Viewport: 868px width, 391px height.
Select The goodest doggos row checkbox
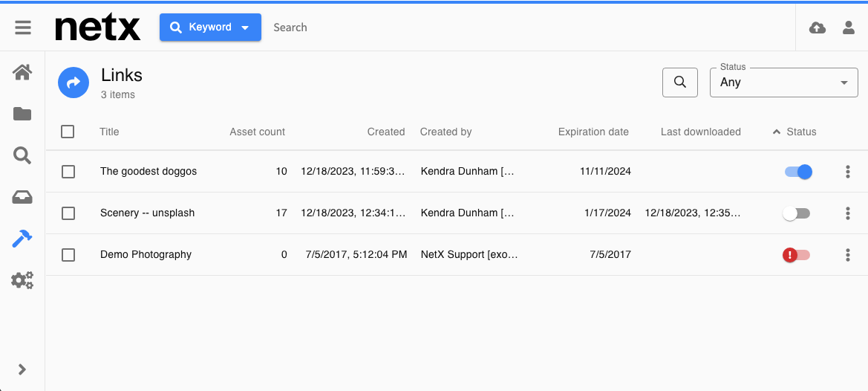68,172
